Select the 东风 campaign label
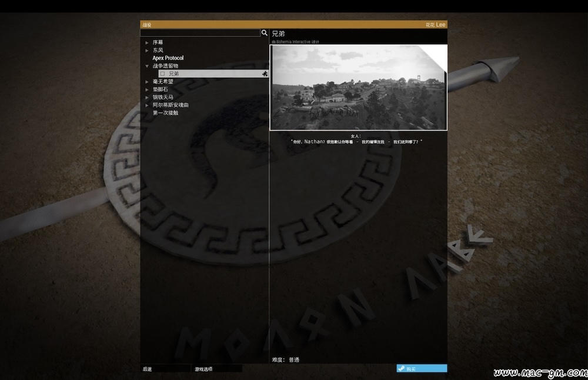The height and width of the screenshot is (380, 588). coord(158,50)
